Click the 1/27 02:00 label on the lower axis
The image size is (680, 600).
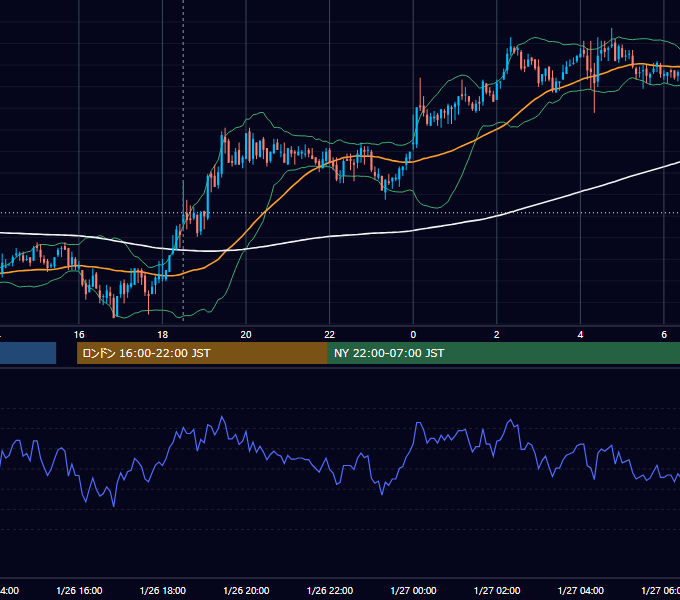click(x=497, y=591)
